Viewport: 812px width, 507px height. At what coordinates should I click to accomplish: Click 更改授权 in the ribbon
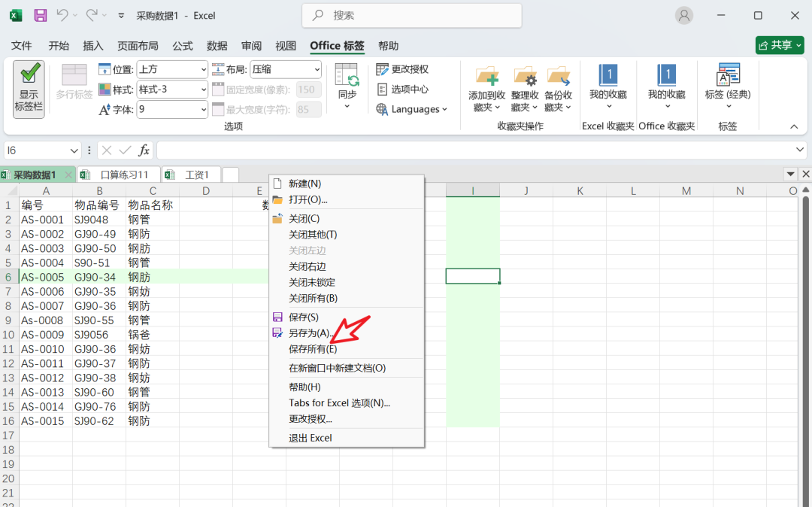[402, 69]
